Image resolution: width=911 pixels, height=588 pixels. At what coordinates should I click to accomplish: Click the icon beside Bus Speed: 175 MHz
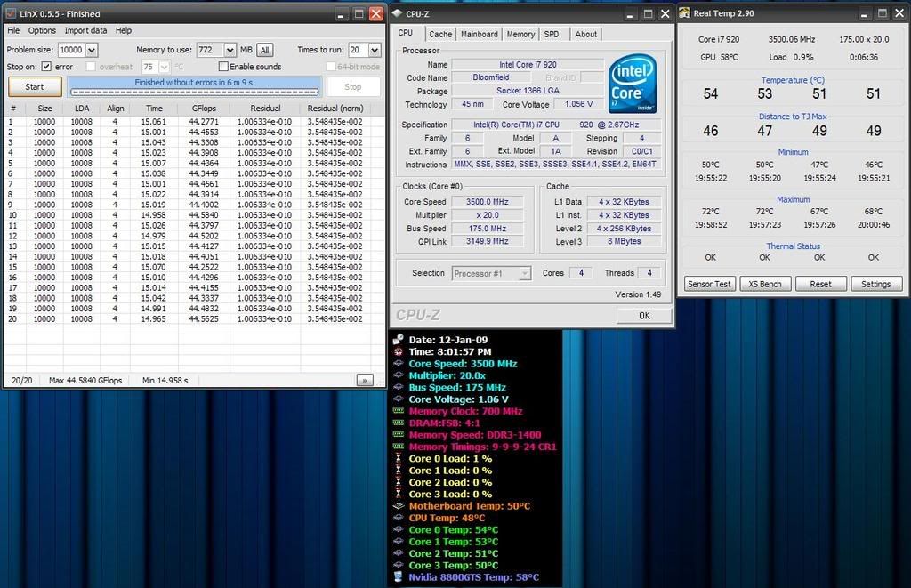click(398, 387)
